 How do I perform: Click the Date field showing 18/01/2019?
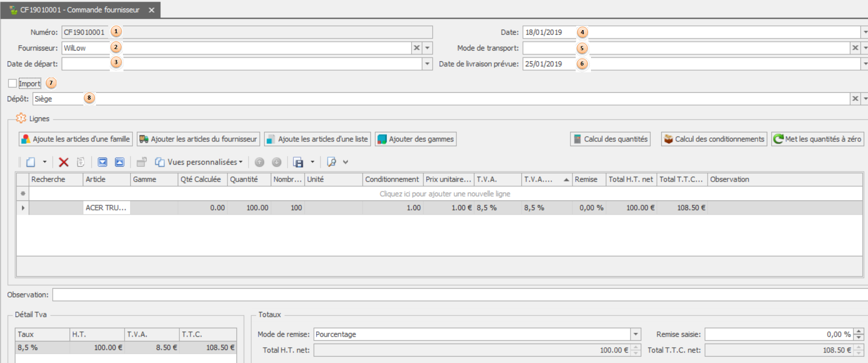pos(691,32)
